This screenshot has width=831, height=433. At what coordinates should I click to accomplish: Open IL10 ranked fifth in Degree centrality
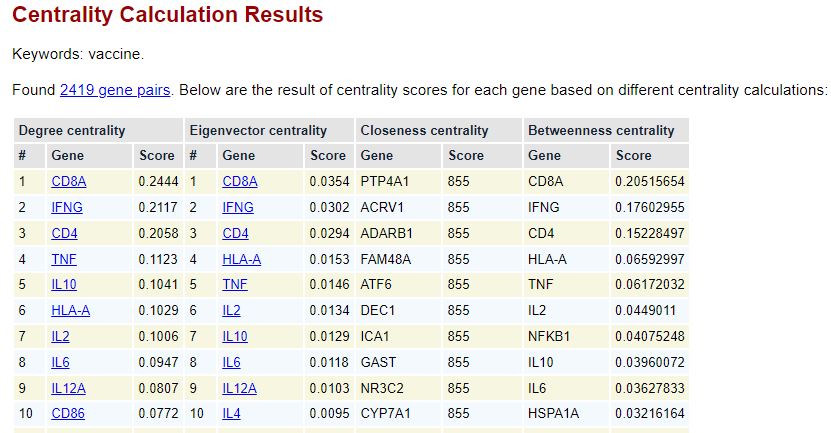(64, 284)
